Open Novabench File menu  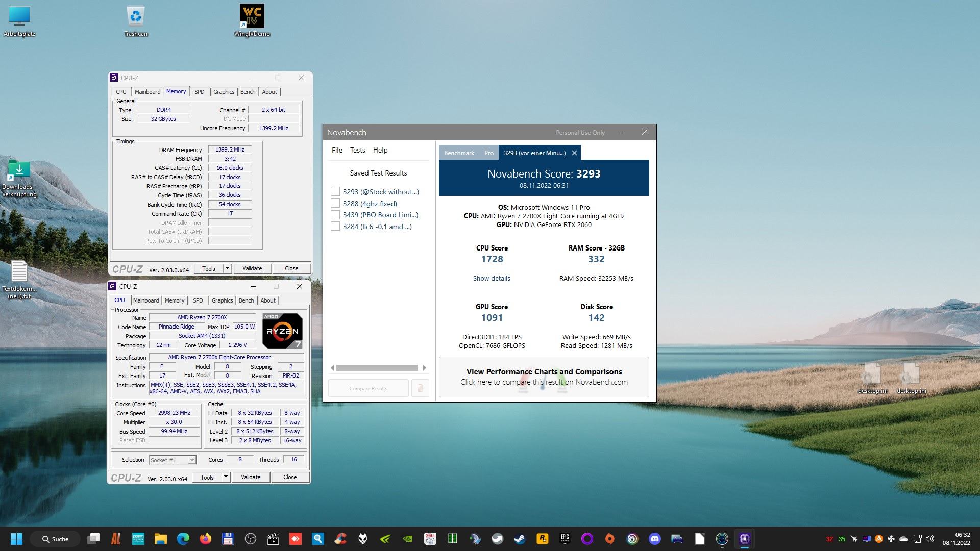click(x=337, y=150)
